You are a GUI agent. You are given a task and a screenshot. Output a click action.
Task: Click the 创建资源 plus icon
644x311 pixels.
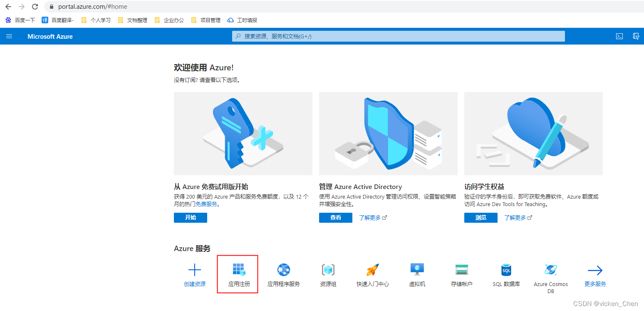(x=195, y=270)
